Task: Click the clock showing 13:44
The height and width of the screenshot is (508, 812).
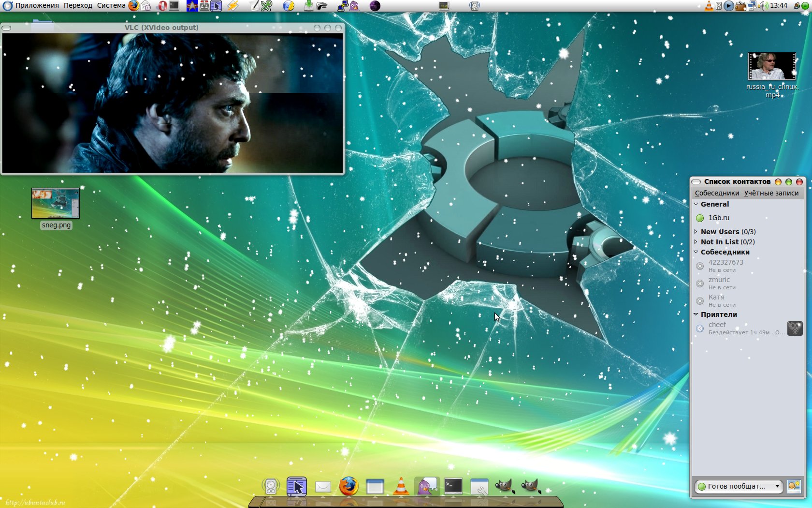Action: [x=779, y=6]
